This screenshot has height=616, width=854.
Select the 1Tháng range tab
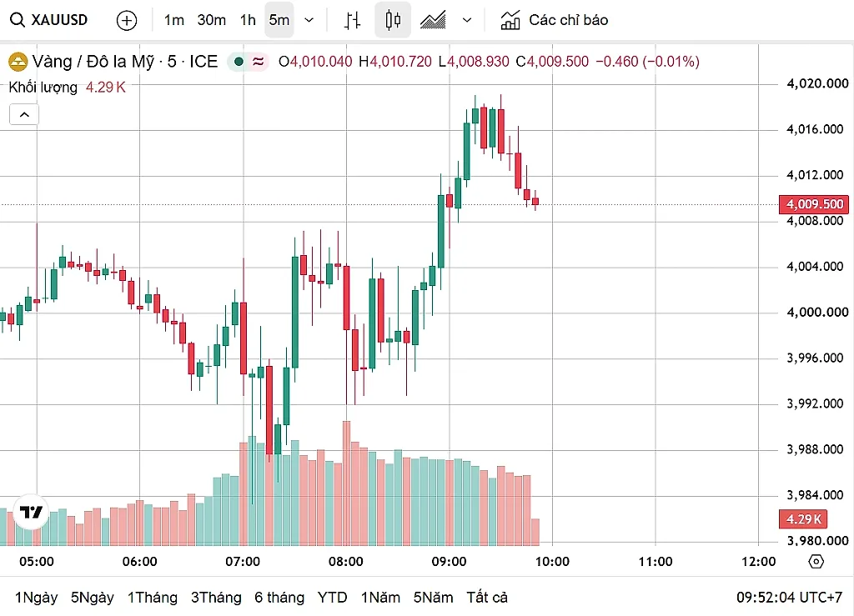coord(152,598)
